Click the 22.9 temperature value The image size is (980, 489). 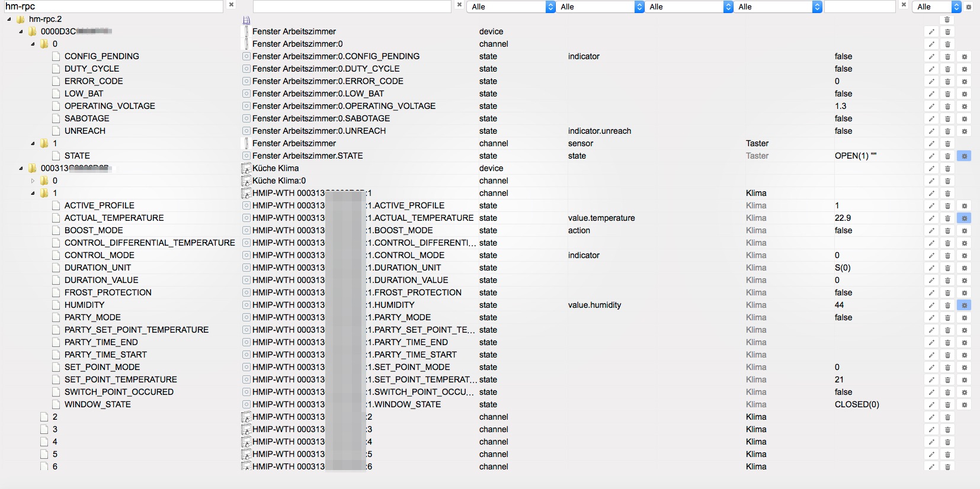coord(843,218)
